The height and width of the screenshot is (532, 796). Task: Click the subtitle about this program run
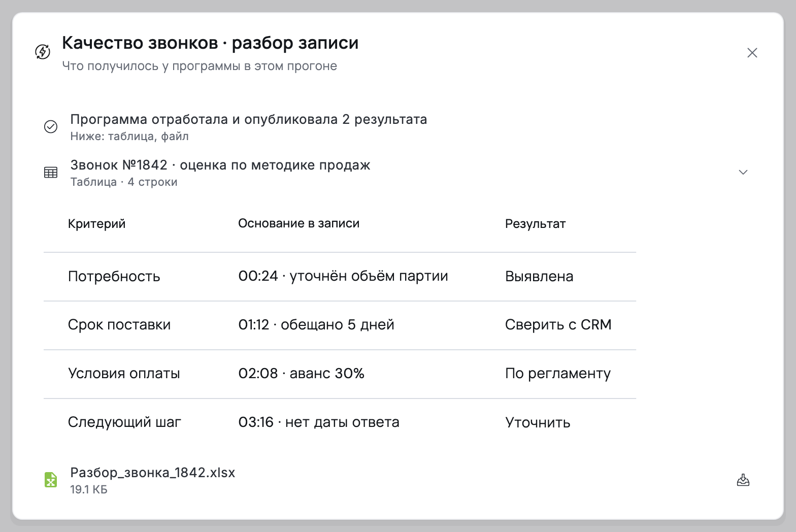200,66
